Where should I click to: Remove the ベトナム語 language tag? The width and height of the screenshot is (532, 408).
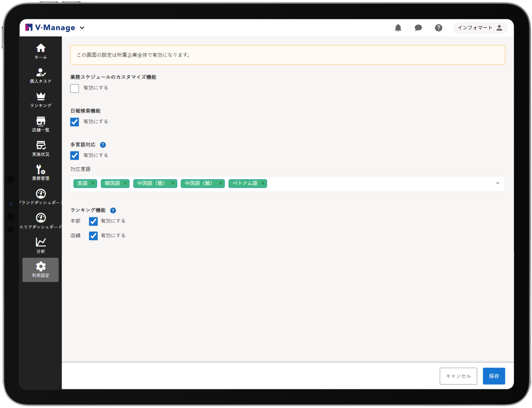[263, 183]
